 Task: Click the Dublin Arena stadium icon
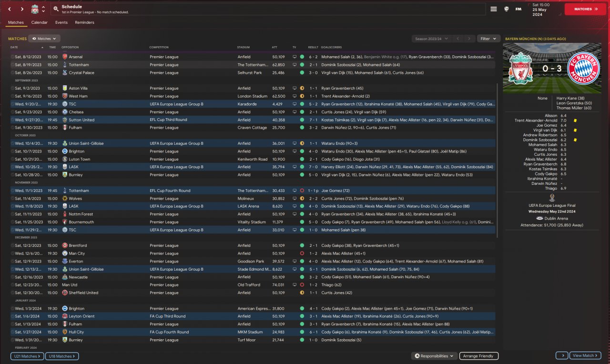point(540,218)
